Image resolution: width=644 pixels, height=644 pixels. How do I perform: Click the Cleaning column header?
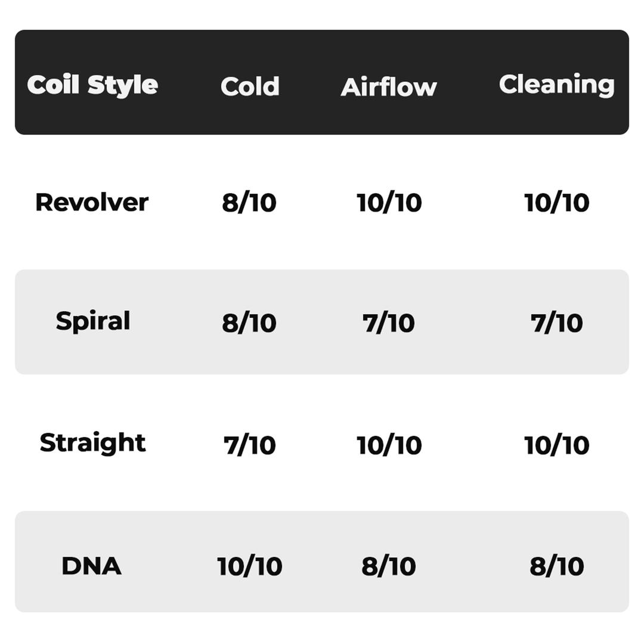556,85
